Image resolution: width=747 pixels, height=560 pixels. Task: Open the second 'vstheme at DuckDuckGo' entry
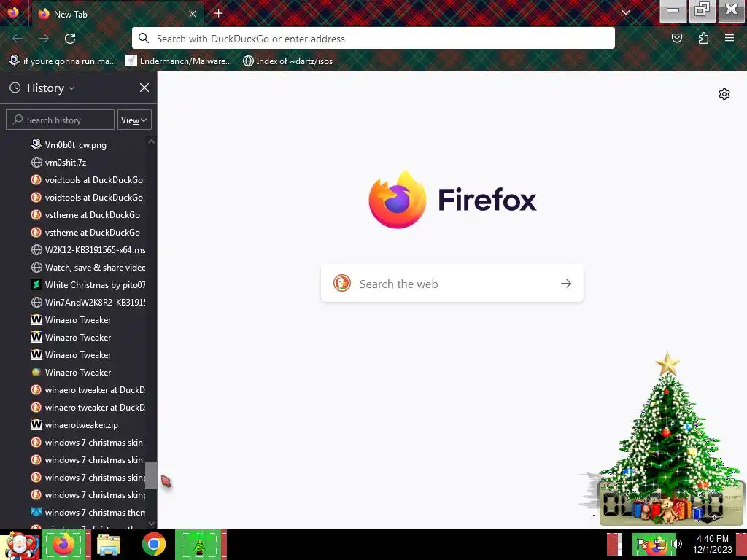click(88, 233)
